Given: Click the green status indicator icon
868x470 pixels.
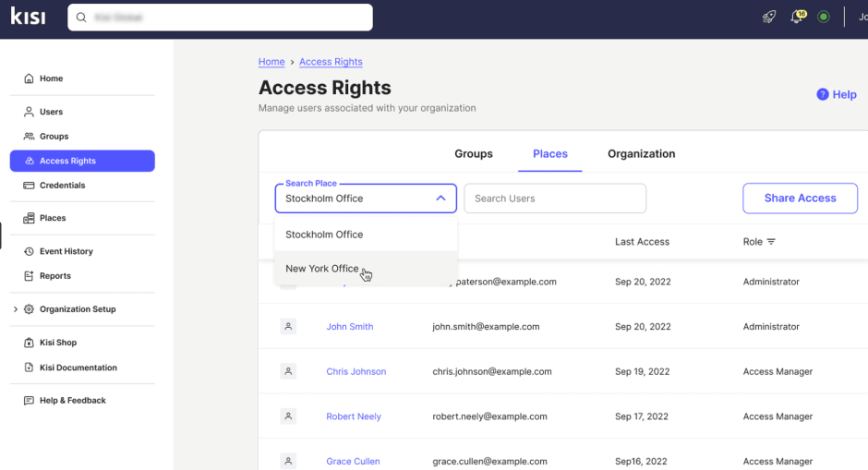Looking at the screenshot, I should coord(823,18).
